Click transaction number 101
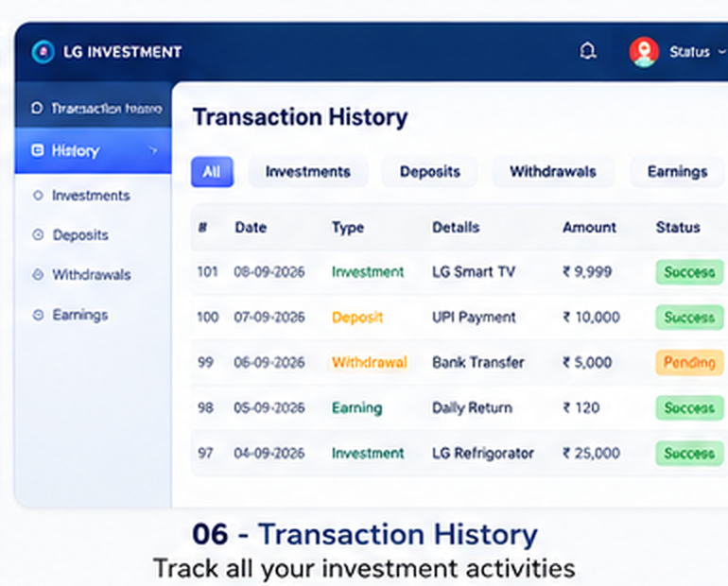The width and height of the screenshot is (728, 586). [208, 271]
